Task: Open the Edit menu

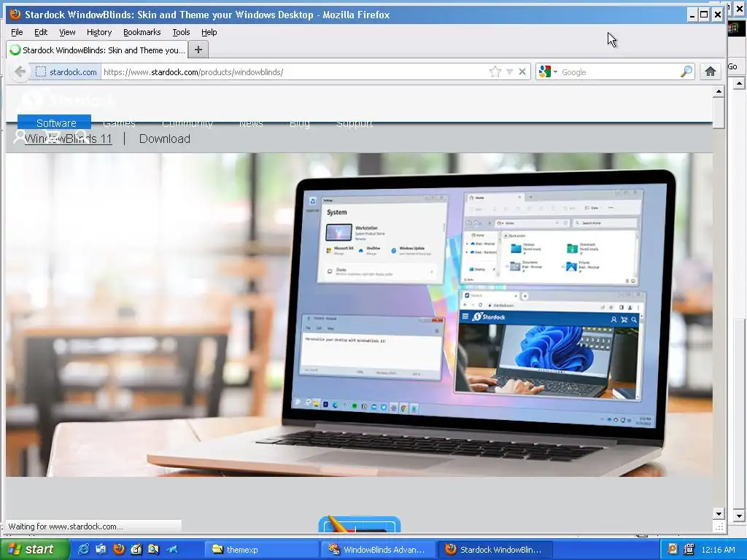Action: (x=41, y=32)
